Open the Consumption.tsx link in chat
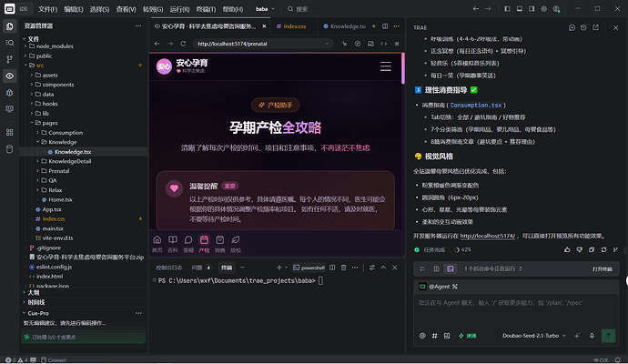Screen dimensions: 628x364 coord(476,105)
